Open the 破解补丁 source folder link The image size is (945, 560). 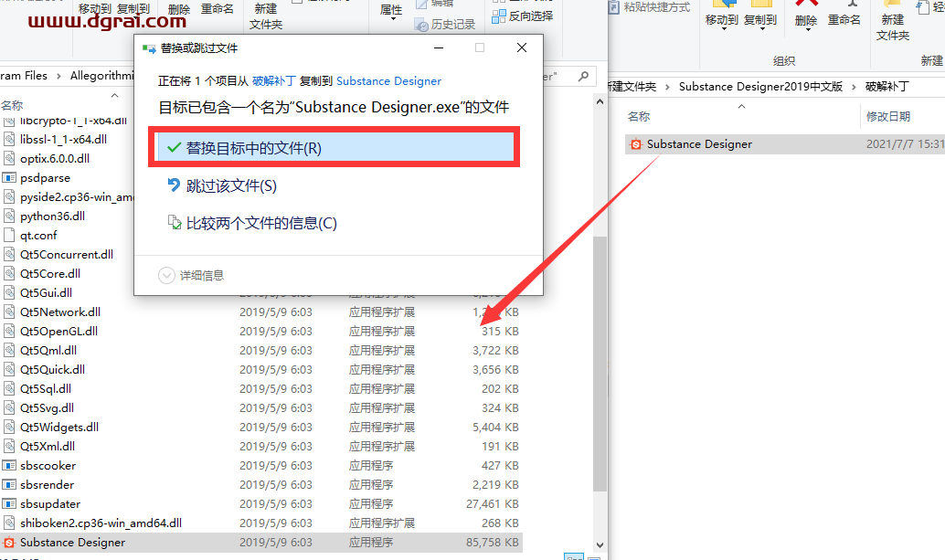[x=273, y=80]
